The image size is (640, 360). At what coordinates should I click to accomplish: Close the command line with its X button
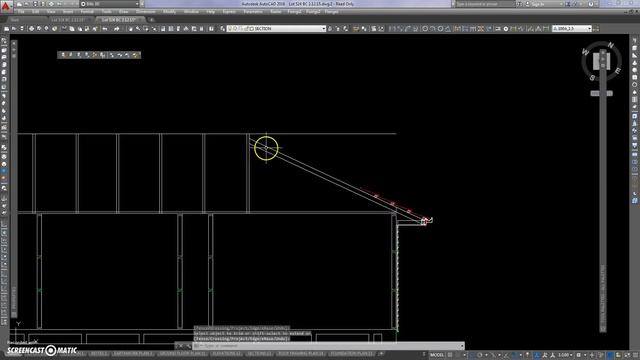point(181,346)
